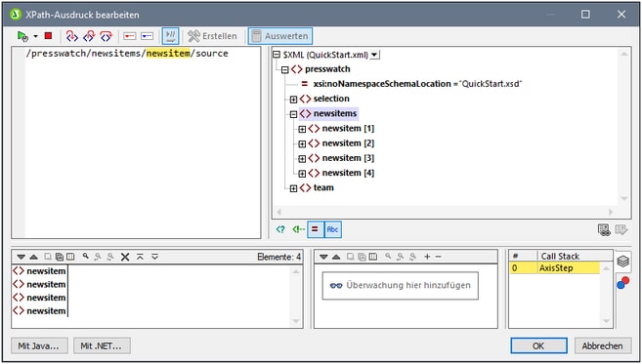This screenshot has width=642, height=364.
Task: Collapse the newsitems tree node
Action: 293,114
